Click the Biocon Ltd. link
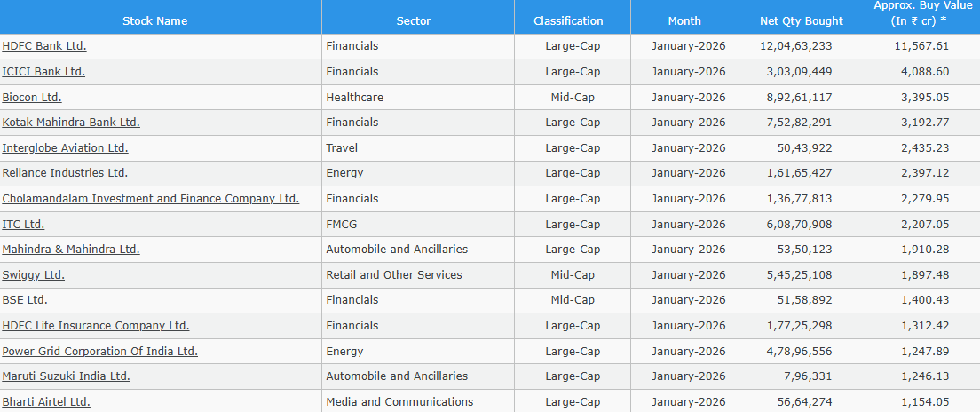This screenshot has height=412, width=980. (32, 98)
